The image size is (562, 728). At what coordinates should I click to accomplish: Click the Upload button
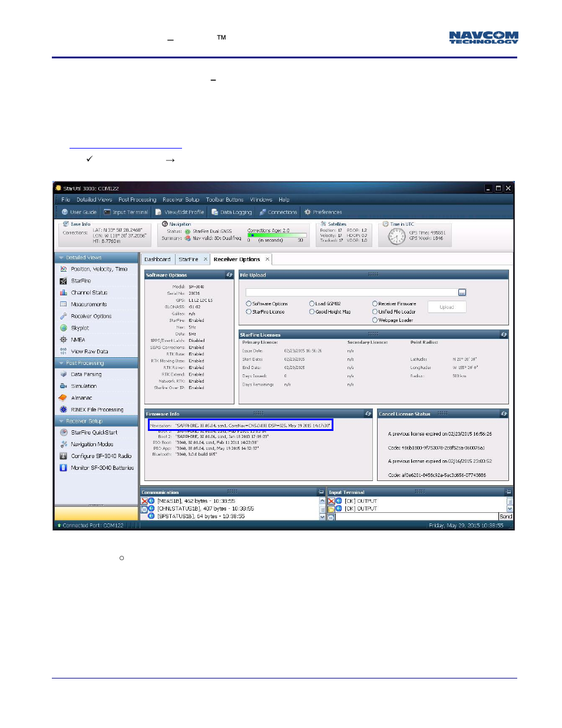(447, 307)
